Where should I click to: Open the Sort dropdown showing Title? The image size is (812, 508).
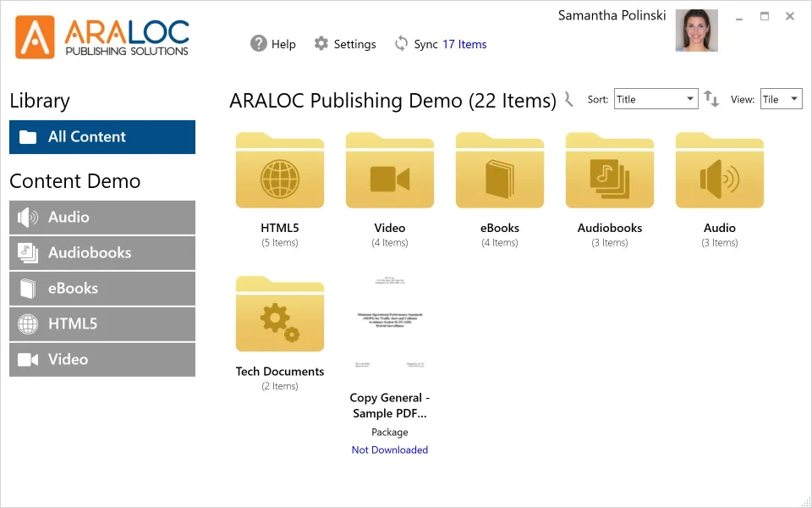pyautogui.click(x=656, y=99)
